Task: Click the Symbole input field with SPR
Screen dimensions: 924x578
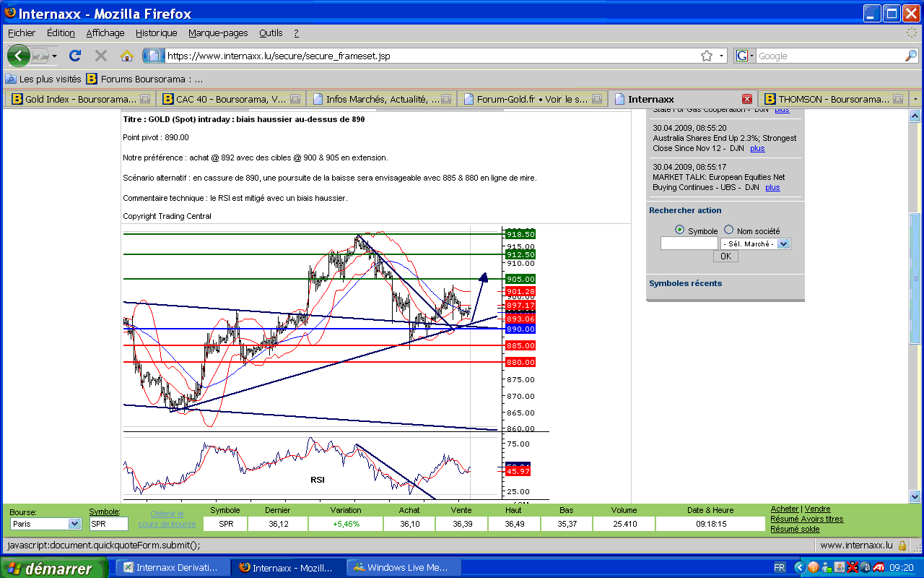Action: click(x=108, y=524)
